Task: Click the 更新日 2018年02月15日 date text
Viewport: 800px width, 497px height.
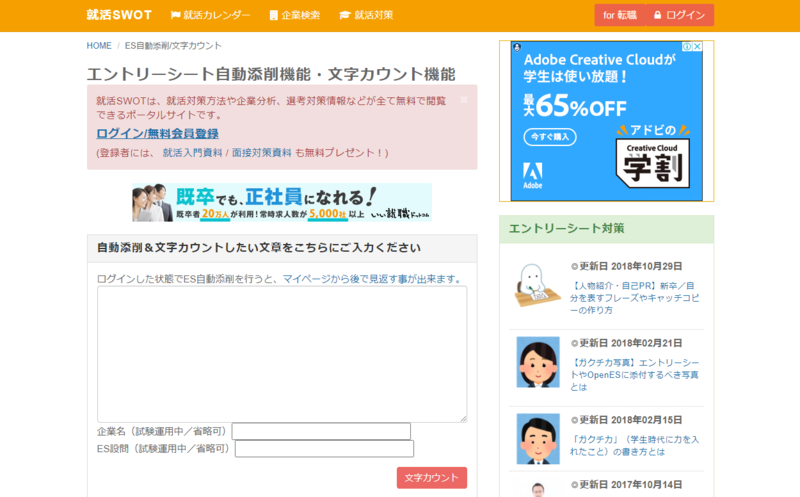Action: pos(627,420)
